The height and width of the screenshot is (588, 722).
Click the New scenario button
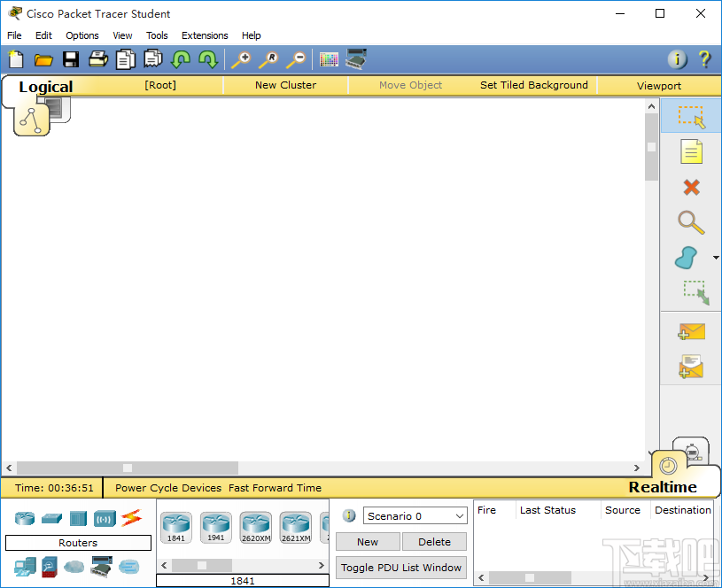click(x=368, y=541)
